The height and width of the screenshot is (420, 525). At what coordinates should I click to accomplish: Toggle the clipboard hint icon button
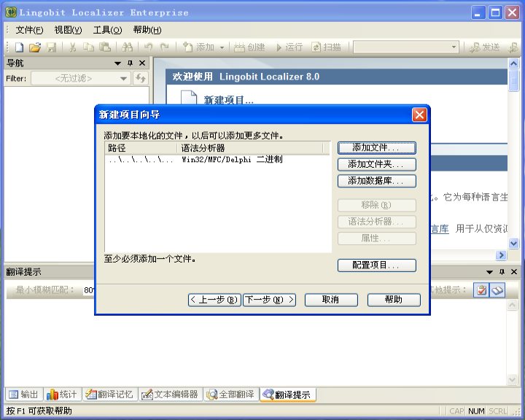481,290
